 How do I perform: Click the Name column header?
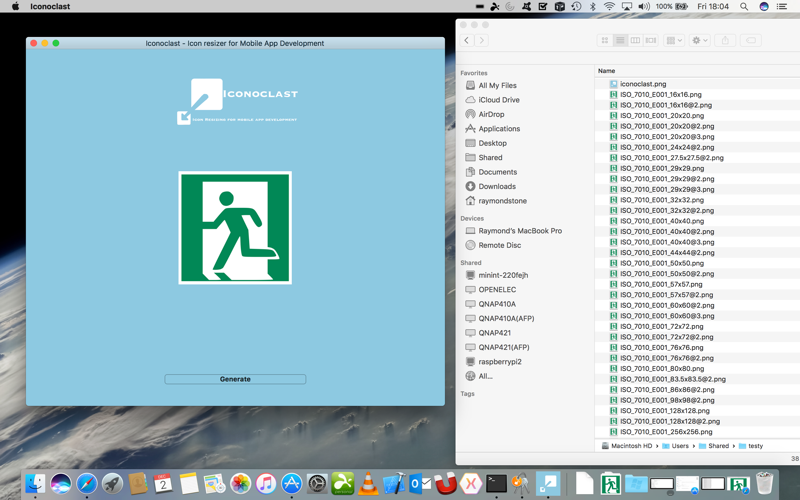pos(607,71)
